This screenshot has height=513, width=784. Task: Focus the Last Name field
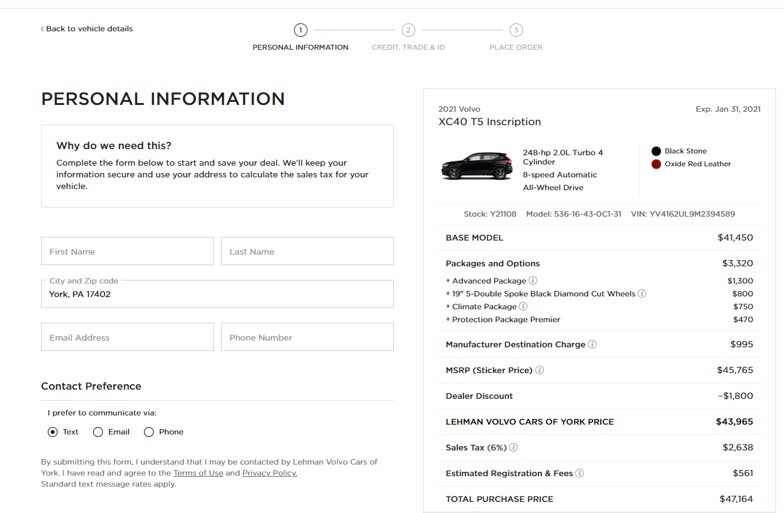tap(308, 251)
